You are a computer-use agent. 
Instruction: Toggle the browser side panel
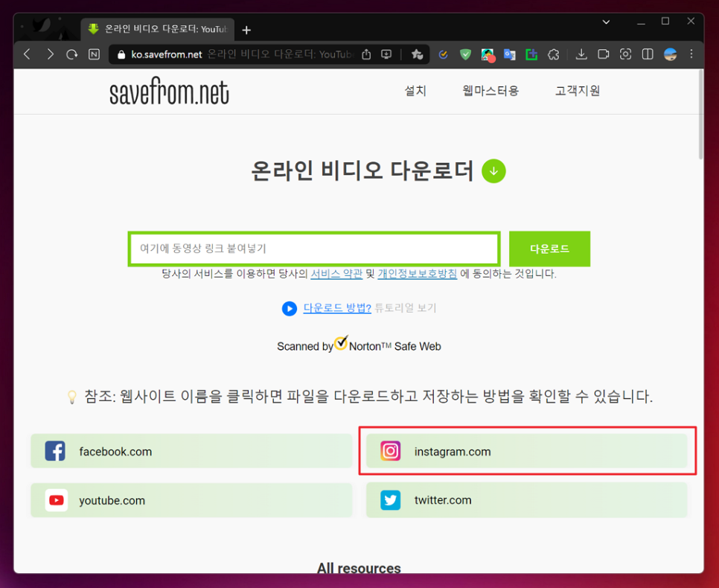point(648,54)
